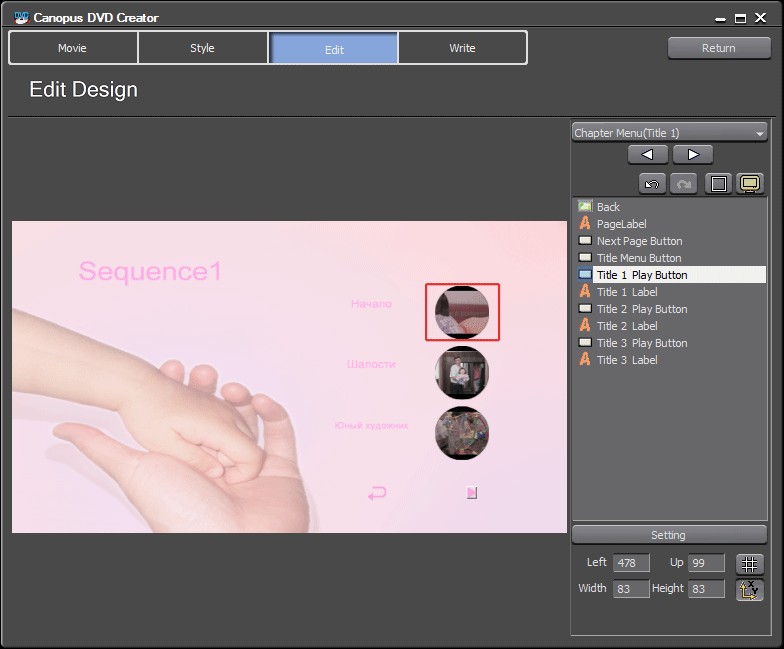Select Title Menu Button item
The height and width of the screenshot is (649, 784).
coord(670,258)
